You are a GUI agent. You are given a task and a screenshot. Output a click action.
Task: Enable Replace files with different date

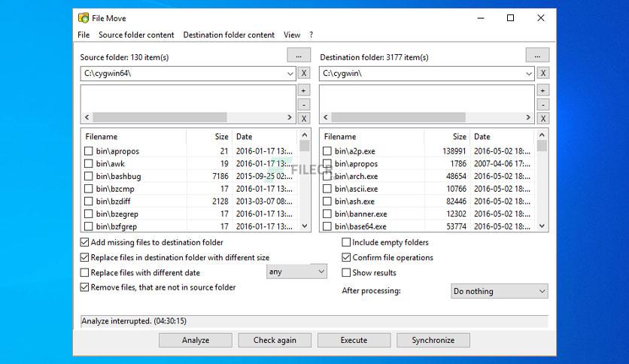(x=84, y=272)
